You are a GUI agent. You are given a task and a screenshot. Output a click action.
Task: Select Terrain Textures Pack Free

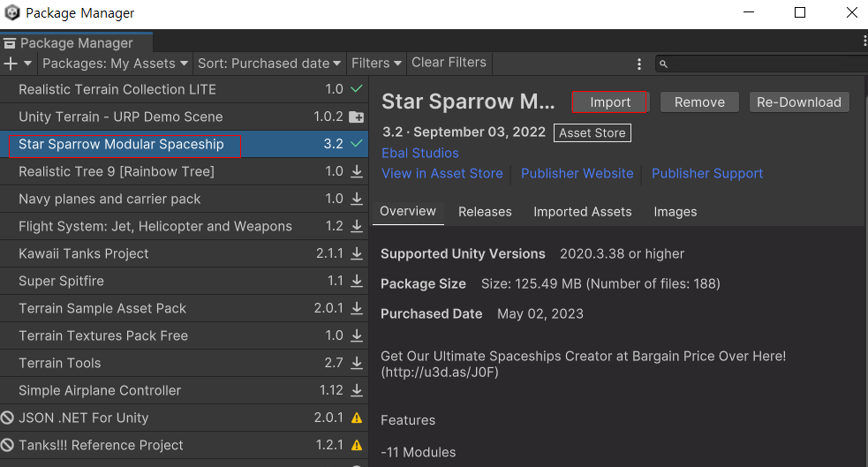pos(184,335)
